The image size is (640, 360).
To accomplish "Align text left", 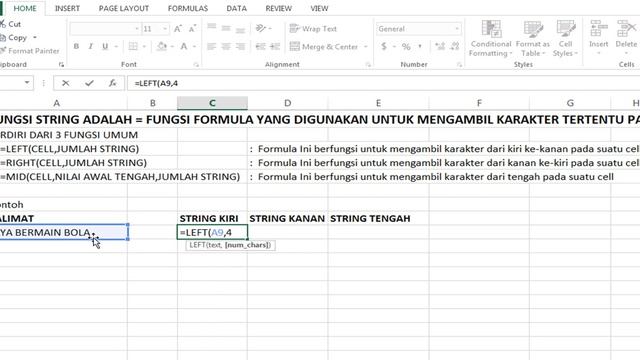I will 211,47.
